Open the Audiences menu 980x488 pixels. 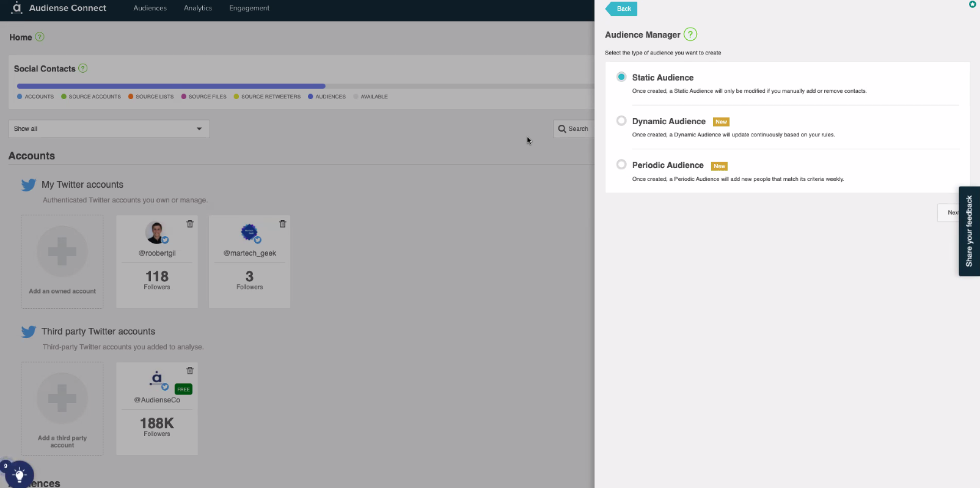[150, 8]
